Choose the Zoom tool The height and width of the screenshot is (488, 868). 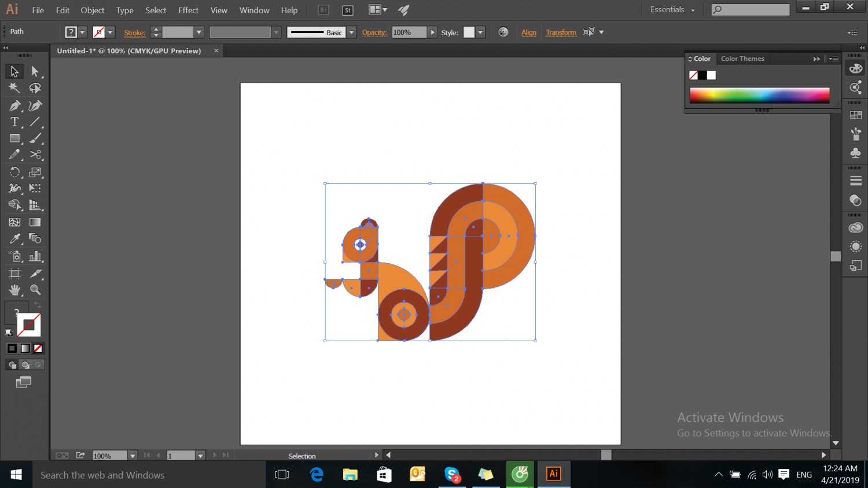pos(35,290)
